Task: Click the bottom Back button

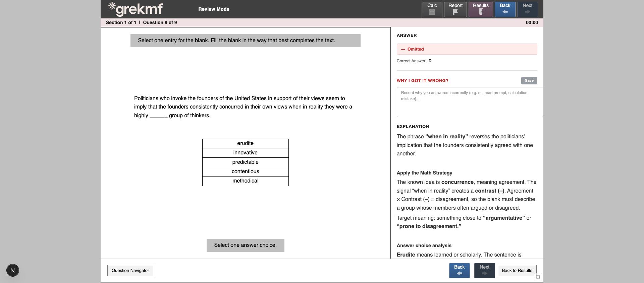Action: coord(459,271)
